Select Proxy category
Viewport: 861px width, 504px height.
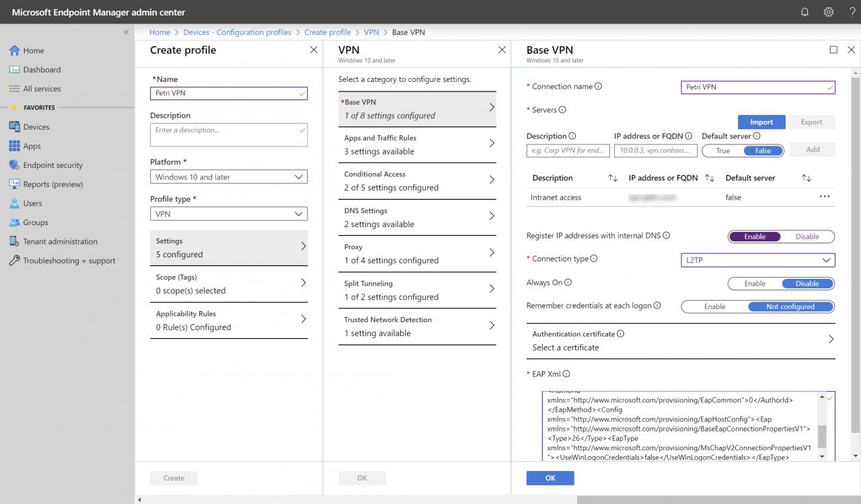click(x=417, y=253)
